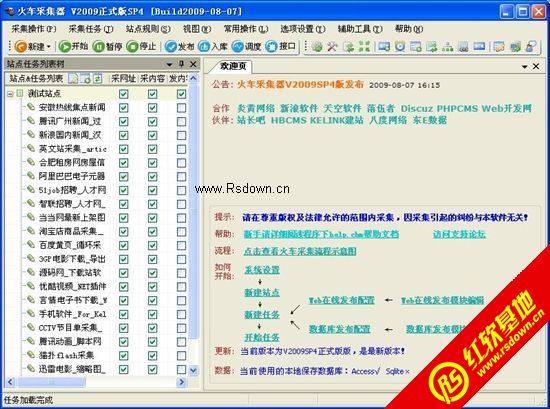Open the 调度 scheduler toolbar icon
550x409 pixels.
pos(246,46)
